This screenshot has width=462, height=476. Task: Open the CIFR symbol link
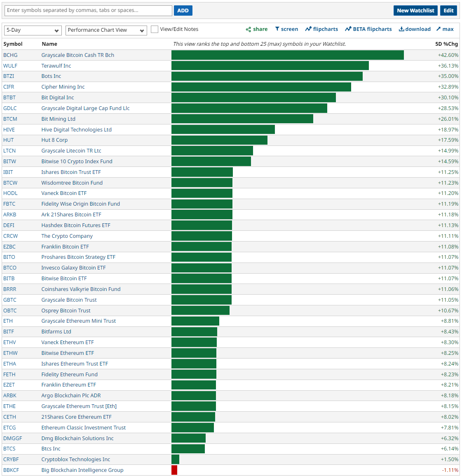(x=9, y=87)
